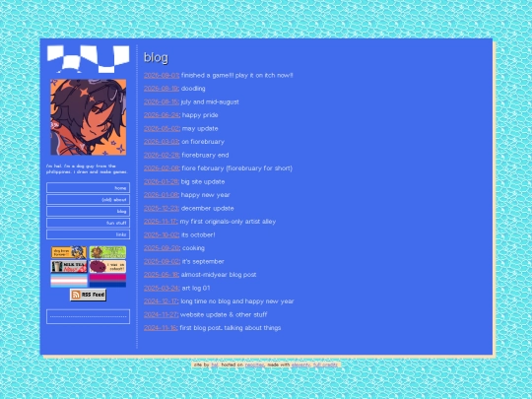Open the 'almost-midyear blog post' date link
The image size is (532, 399).
click(162, 275)
